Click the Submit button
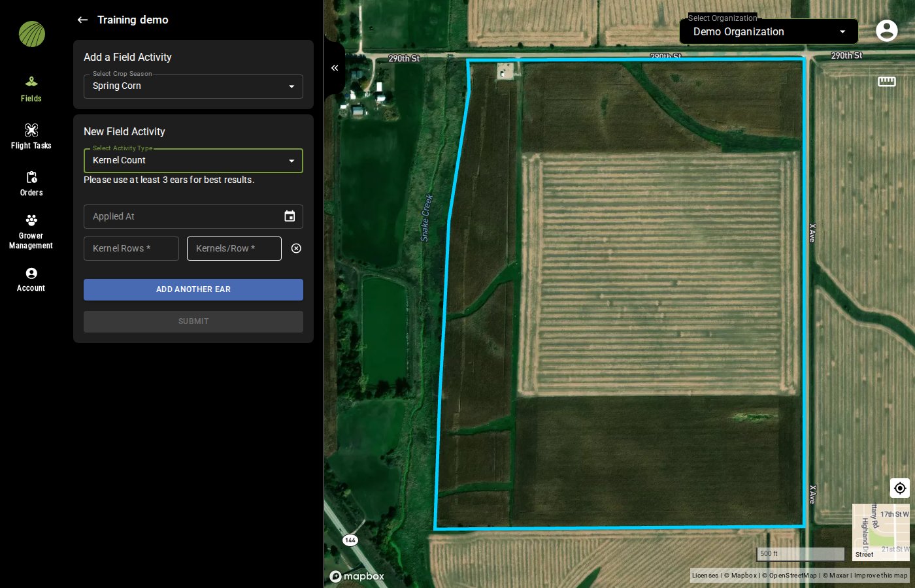Screen dimensions: 915x588 [x=193, y=321]
